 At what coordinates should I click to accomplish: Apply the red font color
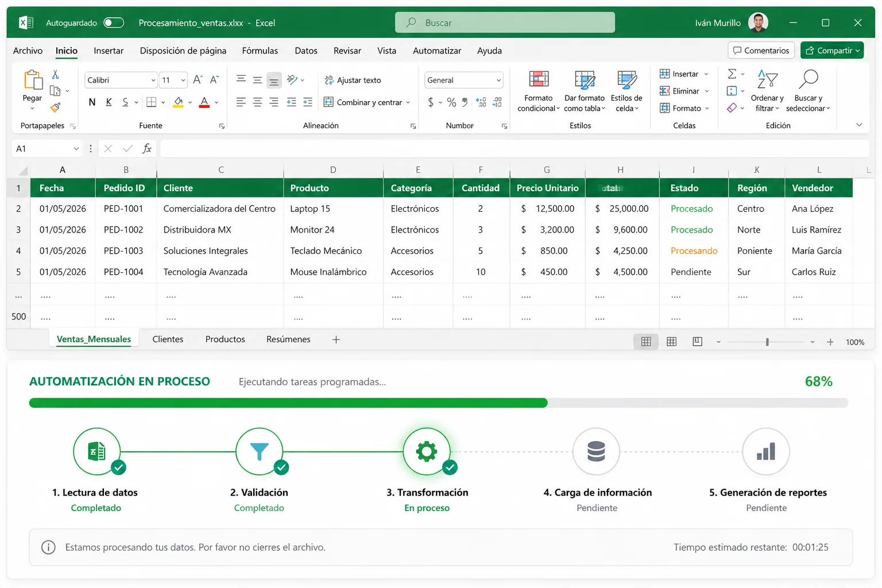pyautogui.click(x=204, y=102)
